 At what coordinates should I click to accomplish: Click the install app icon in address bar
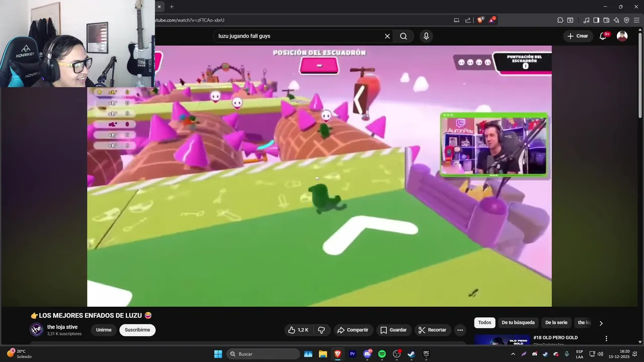tap(456, 20)
